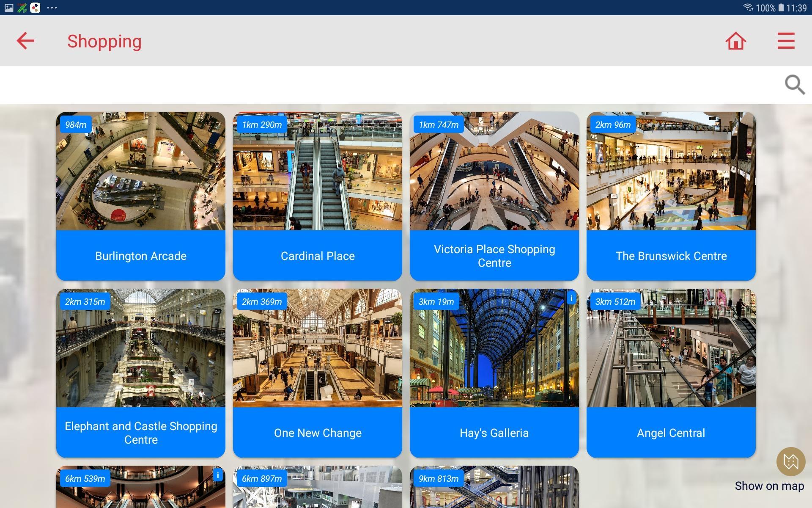Click the 6km 539m distance badge
The width and height of the screenshot is (812, 508).
[x=85, y=479]
